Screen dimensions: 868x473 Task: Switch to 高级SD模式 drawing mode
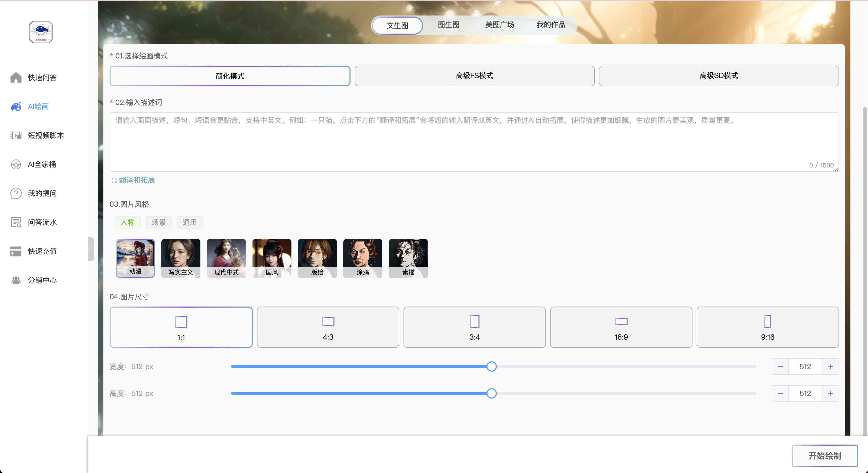pyautogui.click(x=718, y=76)
